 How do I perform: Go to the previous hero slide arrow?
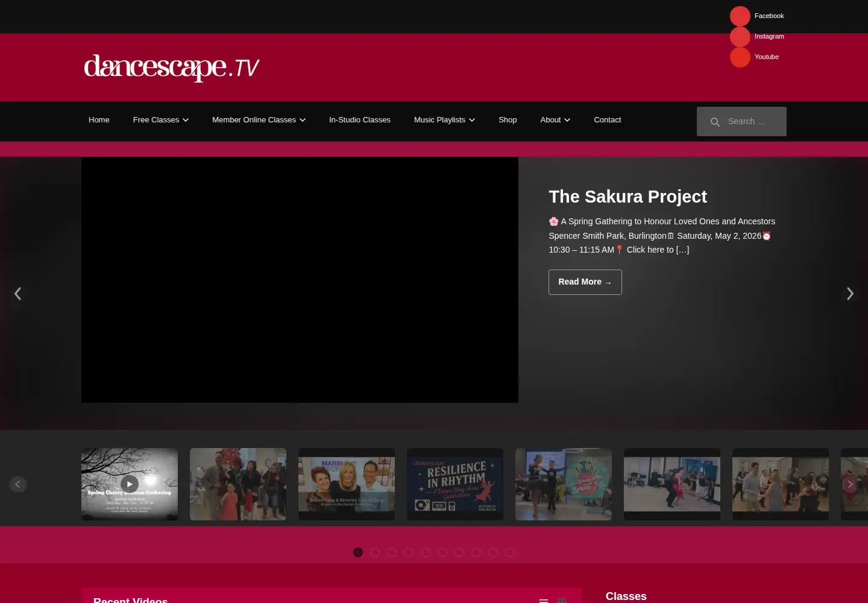tap(17, 294)
